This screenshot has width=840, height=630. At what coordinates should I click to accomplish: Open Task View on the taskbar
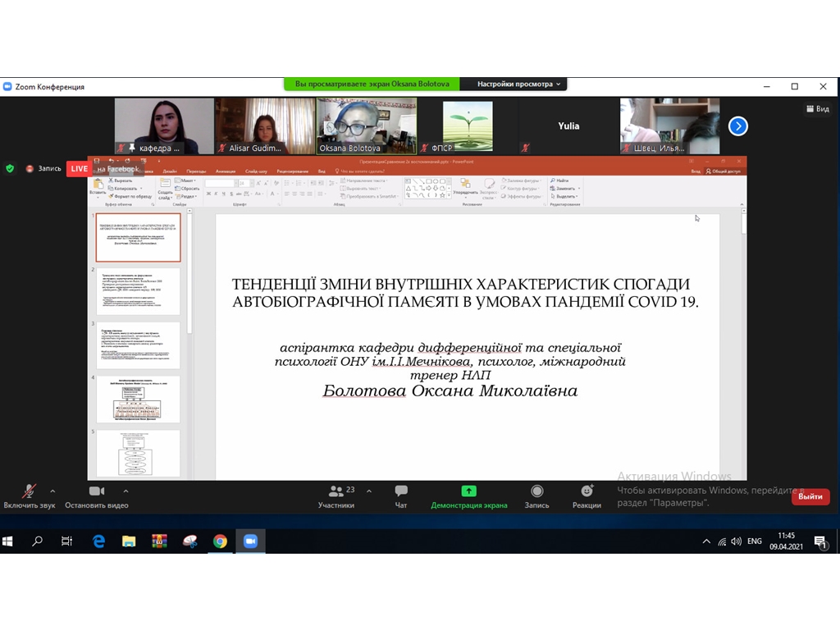67,541
